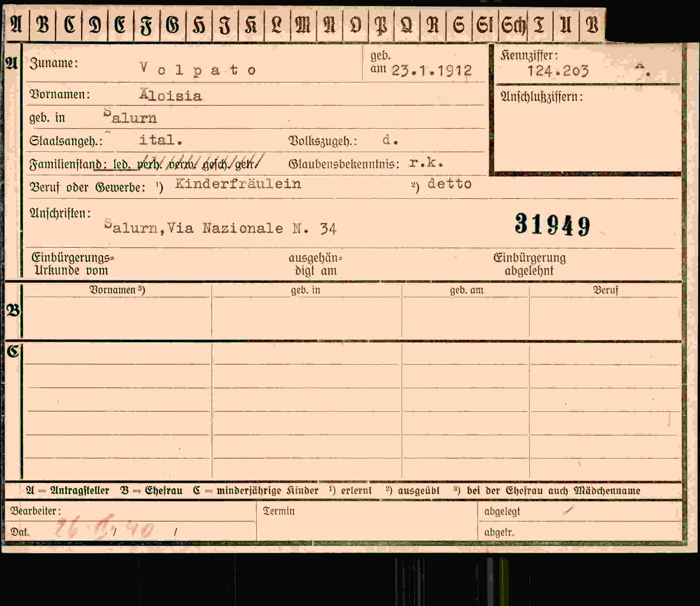Viewport: 700px width, 606px height.
Task: Click the "Beruf oder Gewerbe:" label
Action: coord(88,187)
